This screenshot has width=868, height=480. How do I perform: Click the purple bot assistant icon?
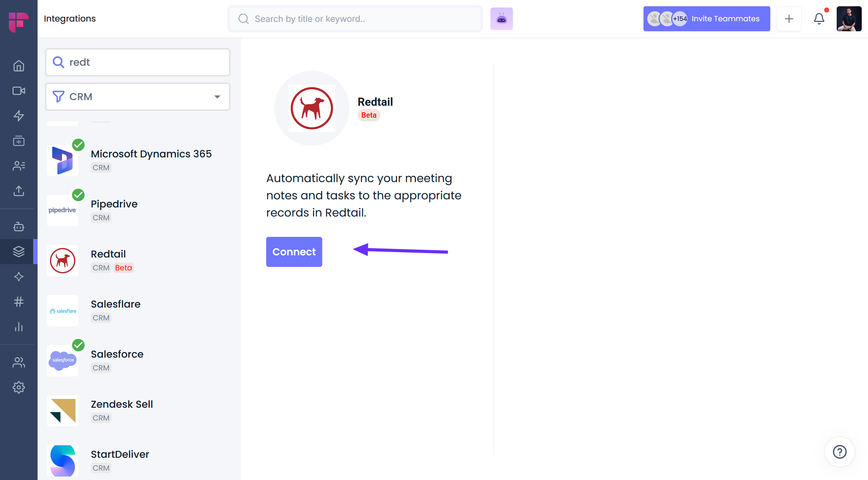(501, 19)
